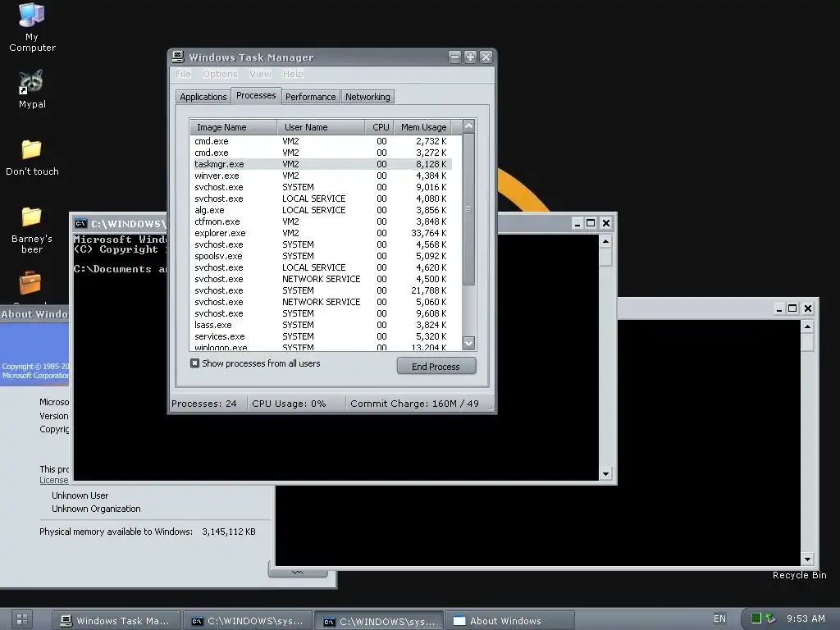Viewport: 840px width, 630px height.
Task: Click scroll down arrow in middle cmd window
Action: 605,473
